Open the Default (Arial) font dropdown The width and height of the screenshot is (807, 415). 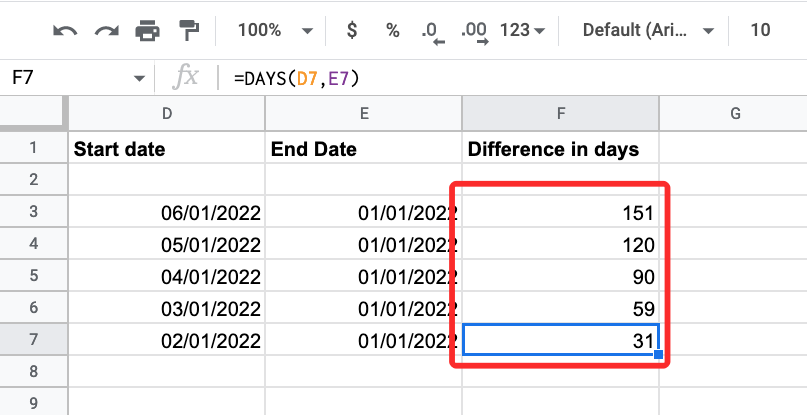649,30
